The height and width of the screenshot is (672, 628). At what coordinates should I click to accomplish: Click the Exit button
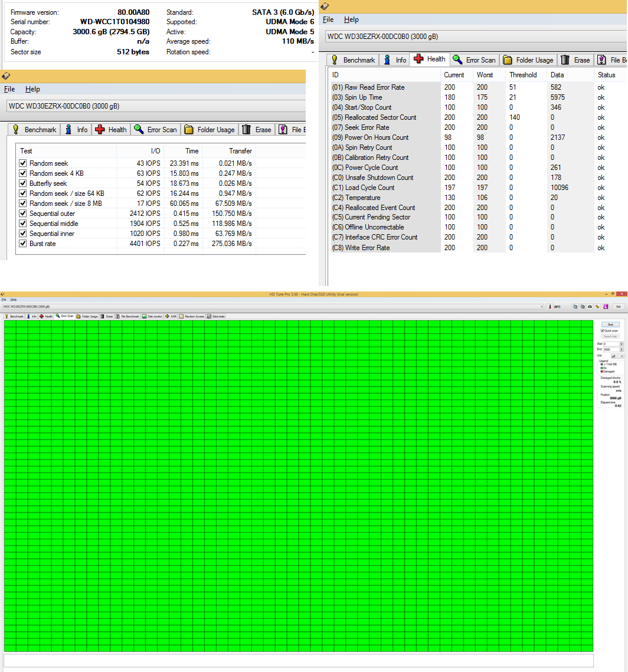pos(617,307)
